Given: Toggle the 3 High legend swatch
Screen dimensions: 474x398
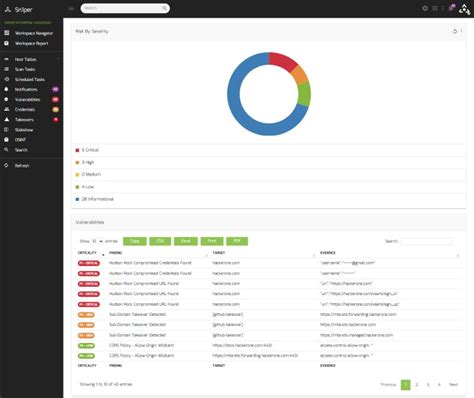Looking at the screenshot, I should (77, 163).
